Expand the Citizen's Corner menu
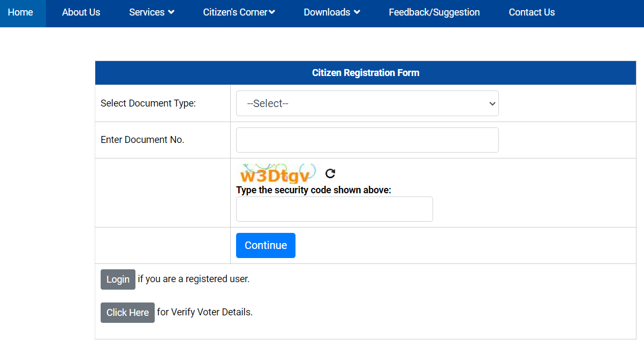The image size is (644, 348). pyautogui.click(x=239, y=12)
